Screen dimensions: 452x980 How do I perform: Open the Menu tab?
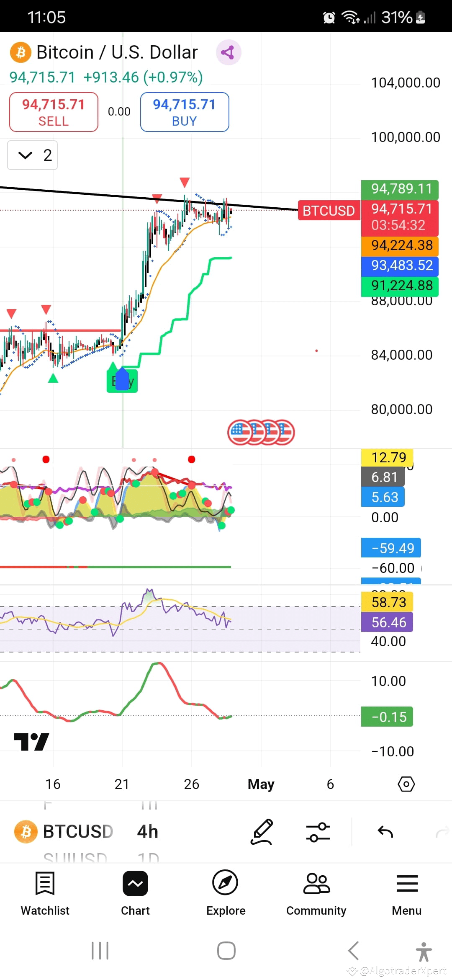click(x=407, y=894)
